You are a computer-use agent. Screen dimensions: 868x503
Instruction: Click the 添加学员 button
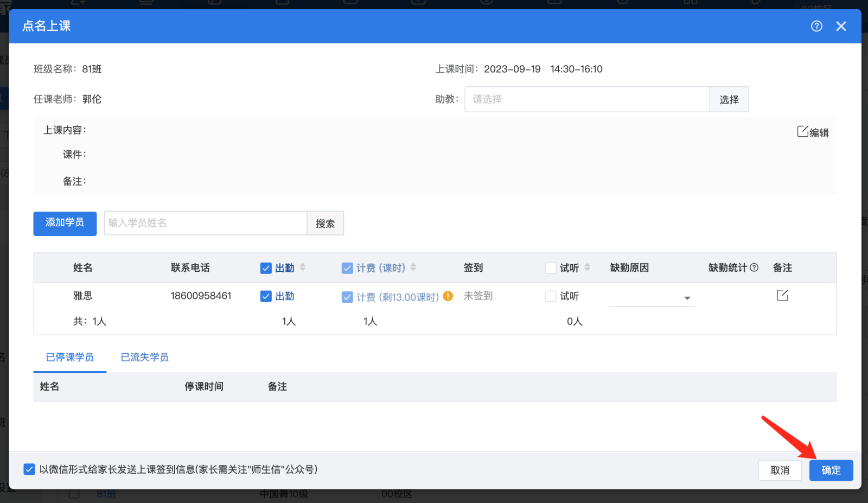click(65, 224)
